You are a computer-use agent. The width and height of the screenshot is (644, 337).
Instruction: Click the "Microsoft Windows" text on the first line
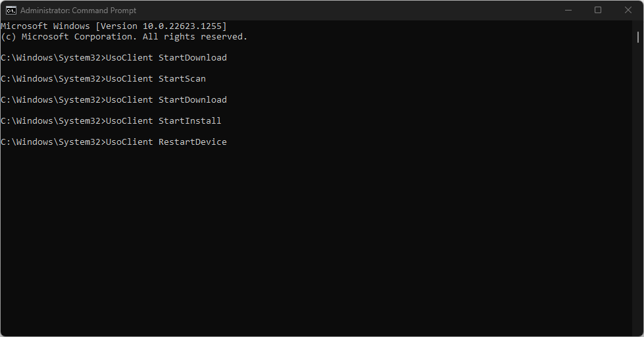tap(45, 26)
